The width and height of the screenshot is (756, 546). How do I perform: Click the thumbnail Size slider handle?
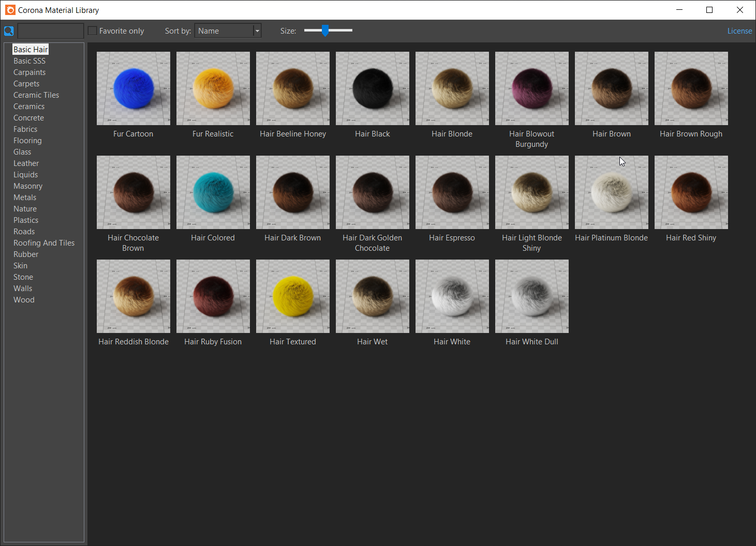coord(325,31)
